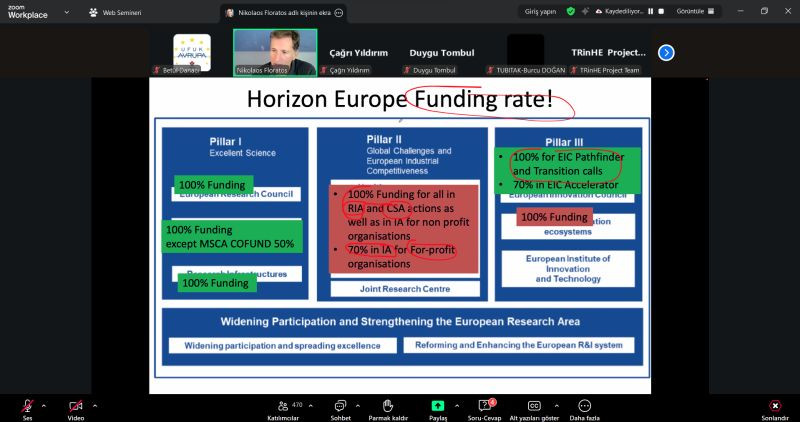Click Reforming and Enhancing European R&I system box
Screen dimensions: 800x422
[519, 345]
